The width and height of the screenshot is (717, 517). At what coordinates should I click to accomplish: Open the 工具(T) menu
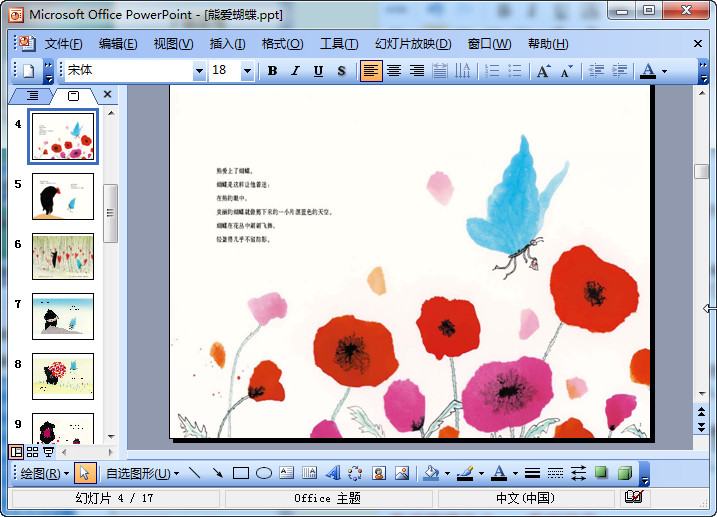tap(339, 44)
